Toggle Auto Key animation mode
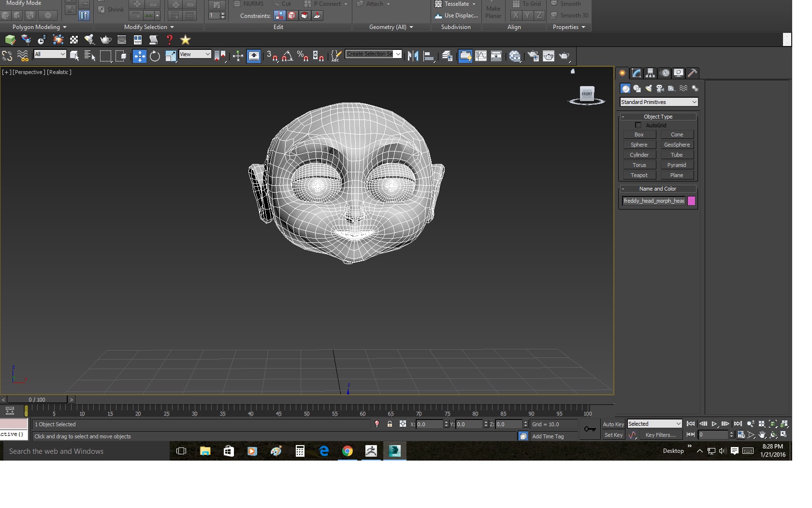This screenshot has width=812, height=508. (613, 424)
